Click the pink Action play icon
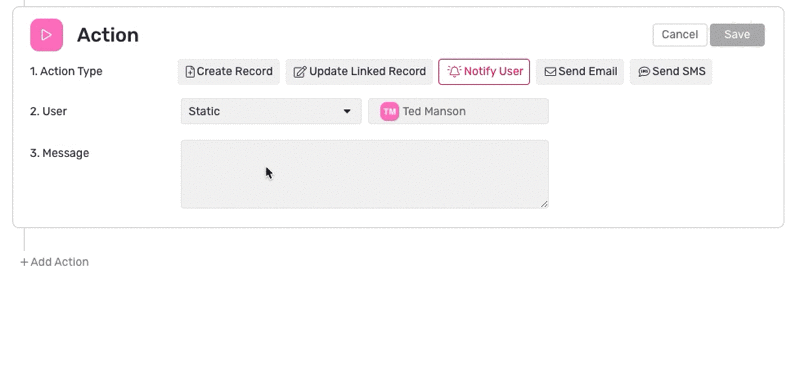This screenshot has width=800, height=380. (46, 35)
